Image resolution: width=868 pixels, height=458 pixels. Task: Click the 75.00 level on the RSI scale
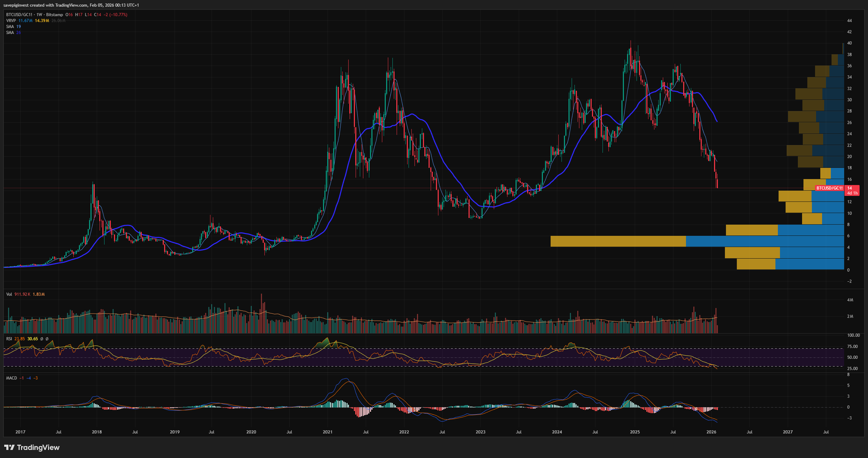click(x=852, y=347)
